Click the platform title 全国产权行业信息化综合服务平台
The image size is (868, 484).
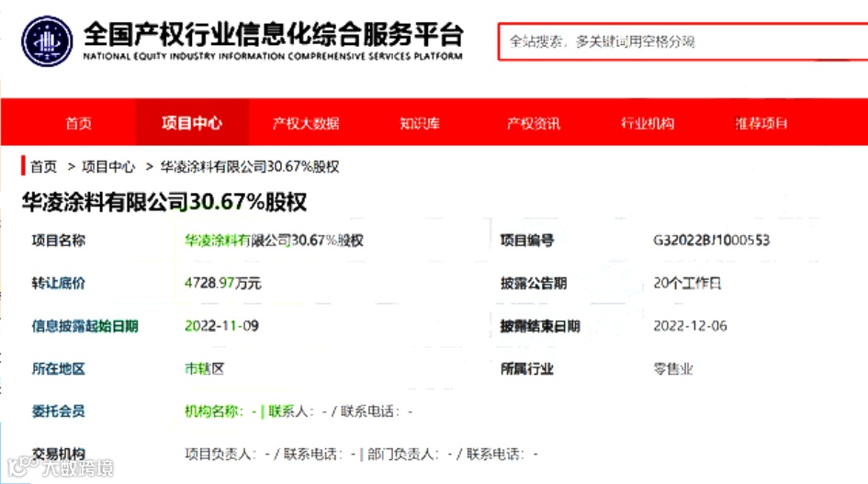(274, 34)
